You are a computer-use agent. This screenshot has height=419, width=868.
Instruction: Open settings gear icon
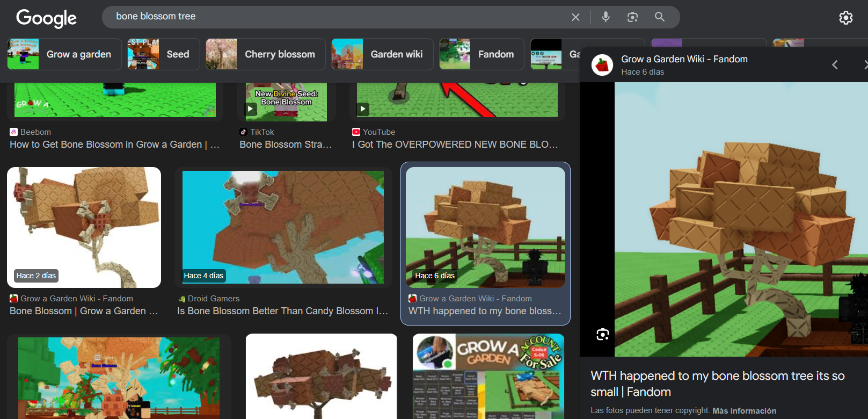[846, 18]
